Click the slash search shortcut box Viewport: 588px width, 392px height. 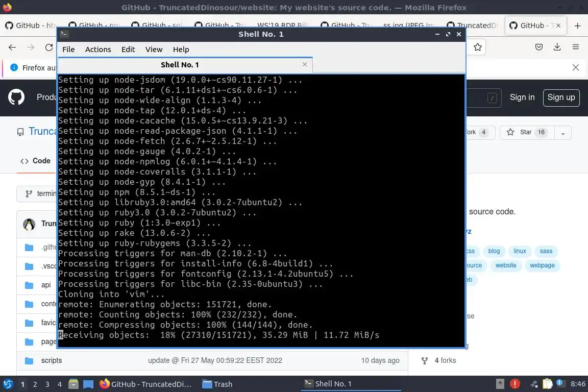(492, 99)
